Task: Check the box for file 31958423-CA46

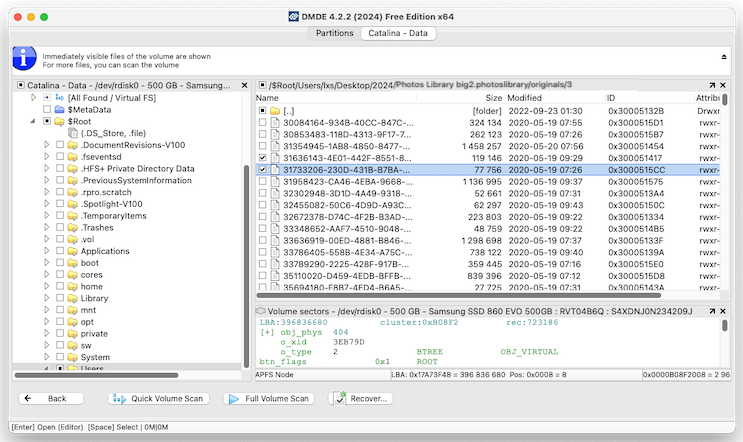Action: point(263,182)
